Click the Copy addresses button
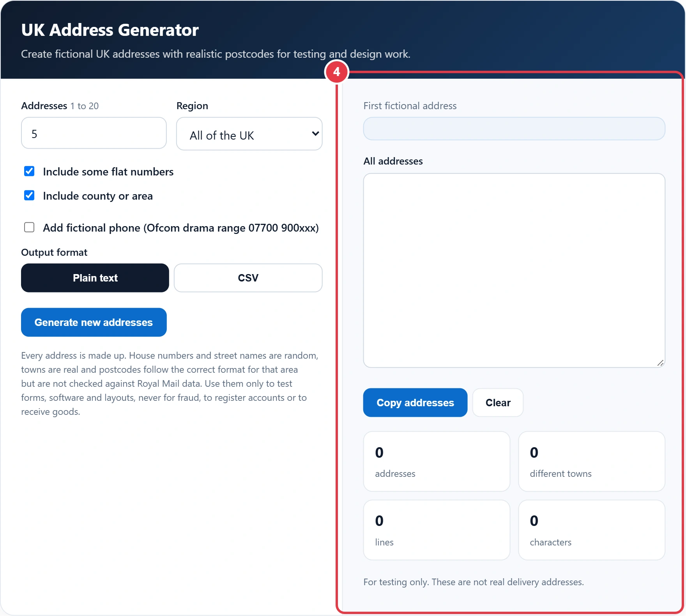 point(415,403)
